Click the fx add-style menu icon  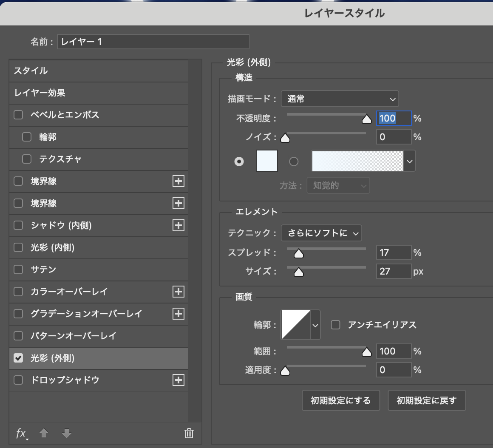click(21, 434)
